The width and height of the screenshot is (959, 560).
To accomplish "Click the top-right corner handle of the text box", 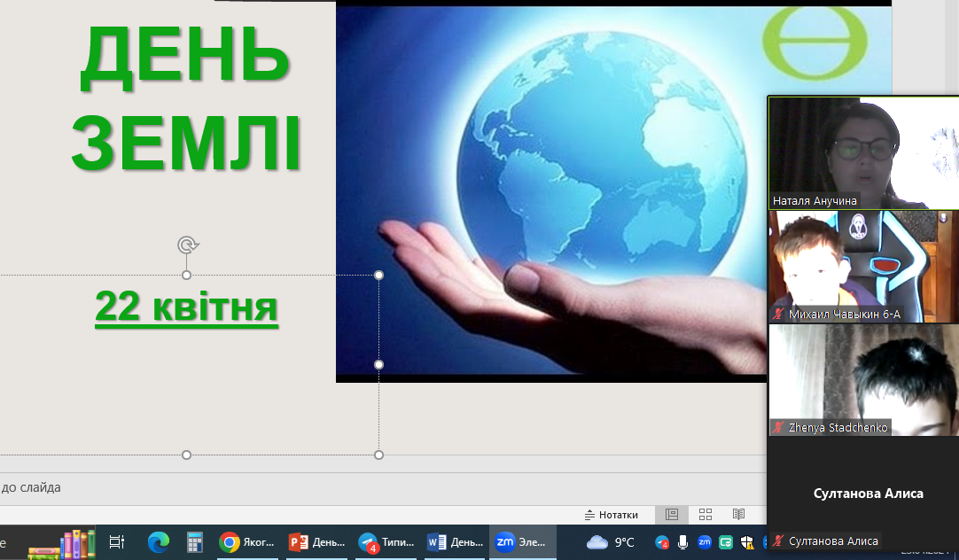I will pyautogui.click(x=379, y=275).
